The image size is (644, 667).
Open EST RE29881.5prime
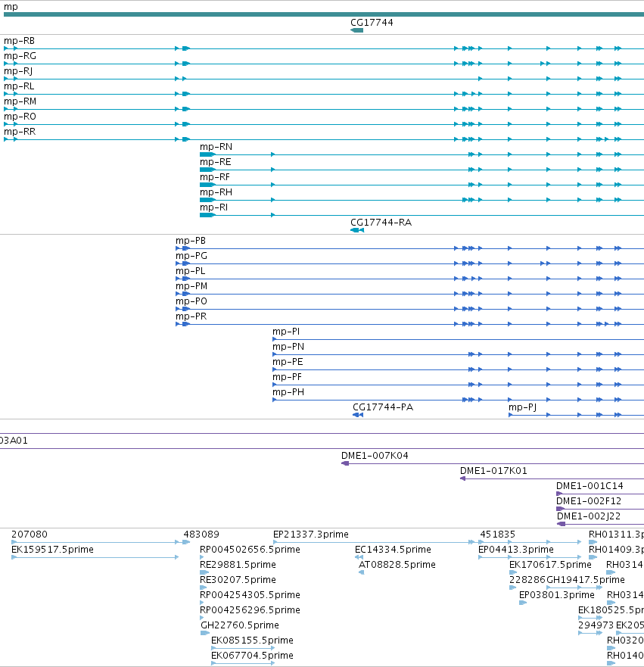238,565
